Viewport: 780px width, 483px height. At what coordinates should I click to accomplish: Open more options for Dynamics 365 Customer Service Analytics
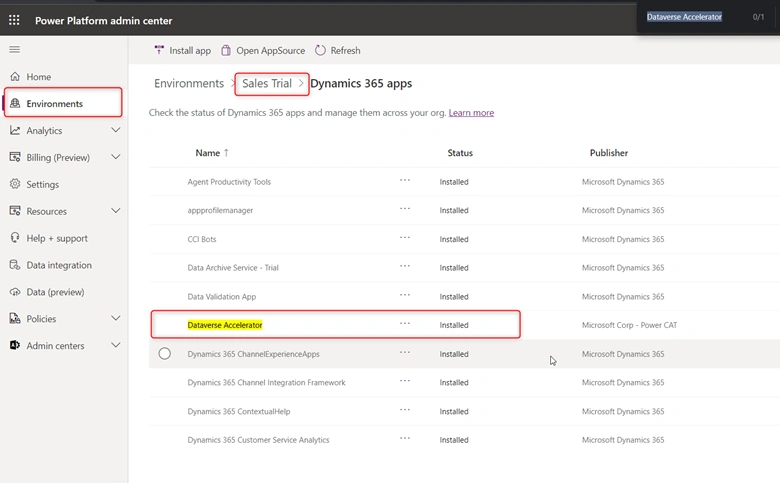(x=405, y=438)
